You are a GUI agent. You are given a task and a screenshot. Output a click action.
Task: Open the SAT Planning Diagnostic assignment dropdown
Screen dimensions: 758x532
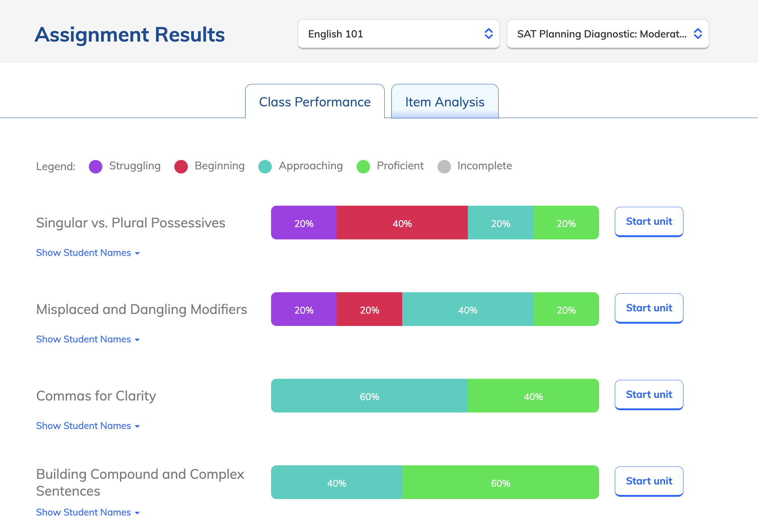(607, 34)
